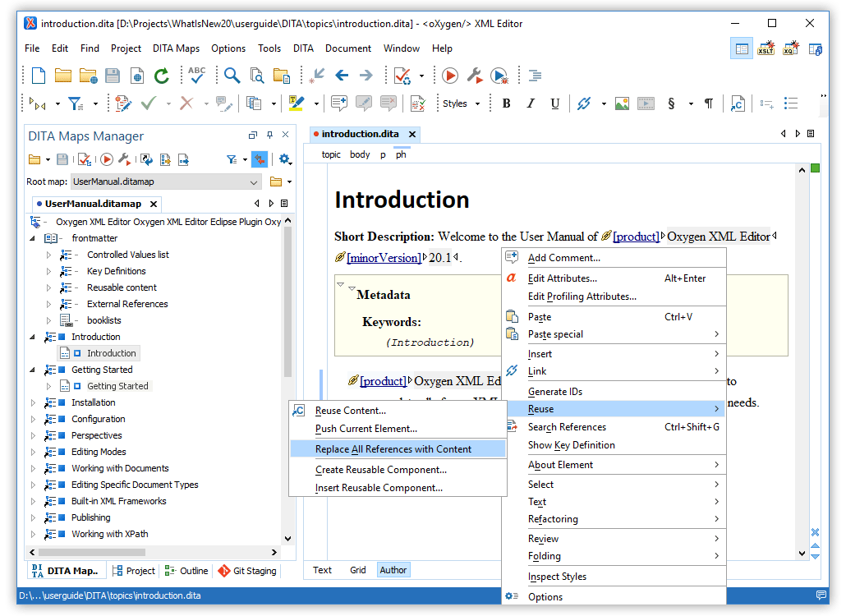Viewport: 846px width, 616px height.
Task: Open the XSLT Debugger perspective
Action: [x=766, y=48]
